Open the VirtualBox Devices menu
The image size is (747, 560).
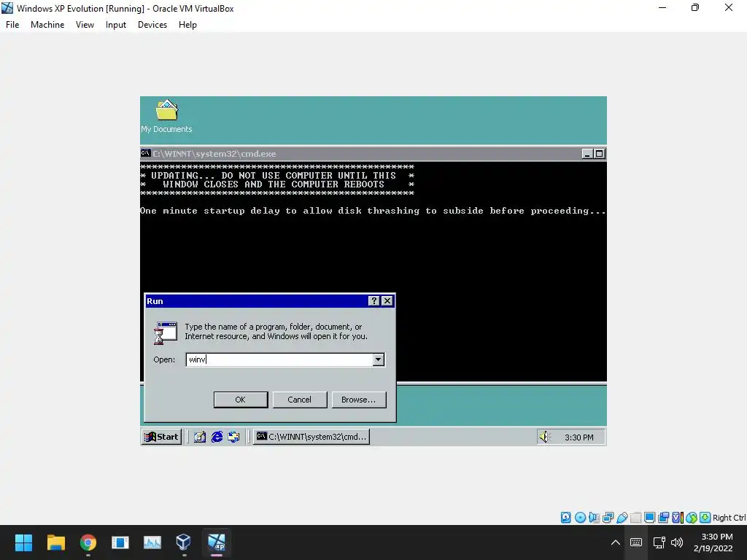pos(152,25)
